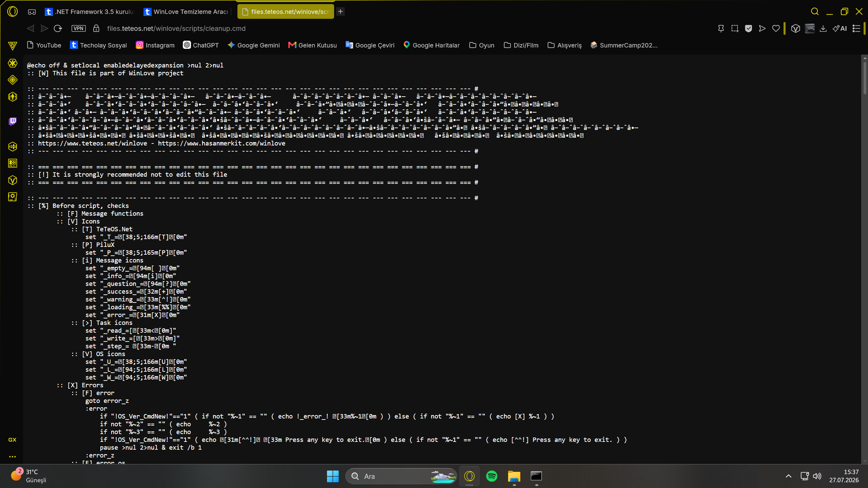Show hidden system tray icons

[x=789, y=476]
